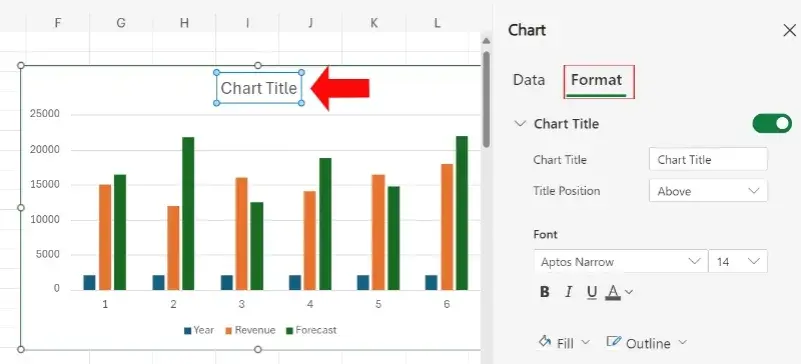Screen dimensions: 801x364
Task: Click the Chart Title text input field
Action: click(x=708, y=160)
